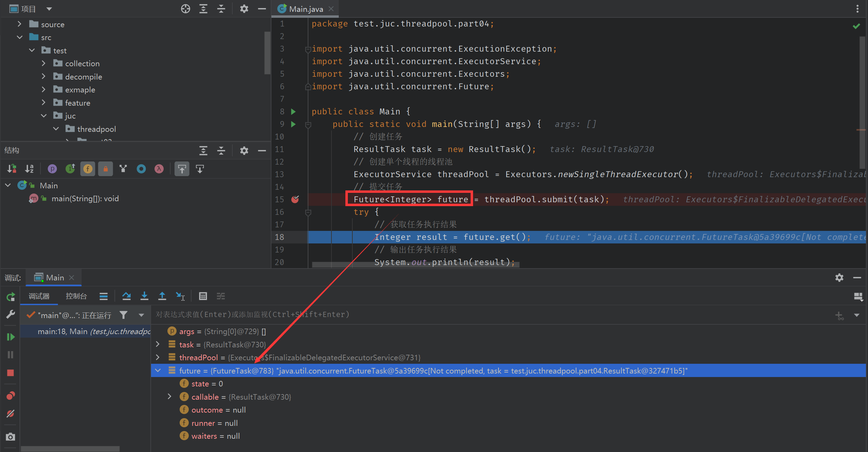Run class Main from gutter line 8
This screenshot has width=868, height=452.
pos(293,112)
